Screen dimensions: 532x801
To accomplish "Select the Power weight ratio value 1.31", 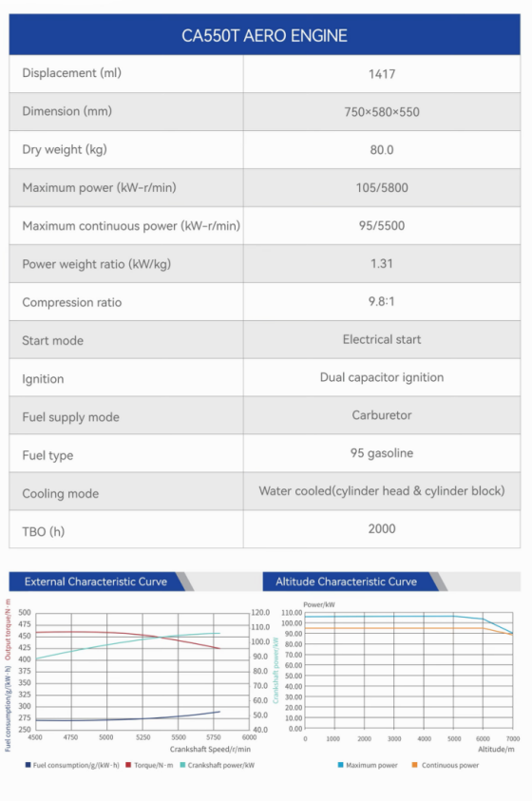I will point(382,263).
